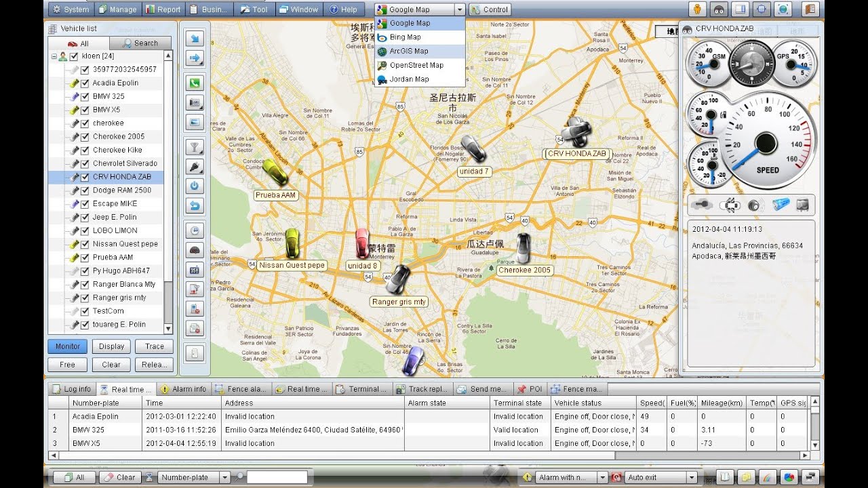The height and width of the screenshot is (488, 868).
Task: Click the Control button in top toolbar
Action: coord(490,9)
